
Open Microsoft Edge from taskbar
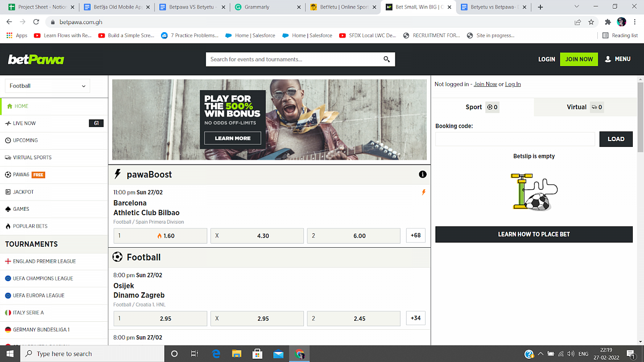coord(216,354)
